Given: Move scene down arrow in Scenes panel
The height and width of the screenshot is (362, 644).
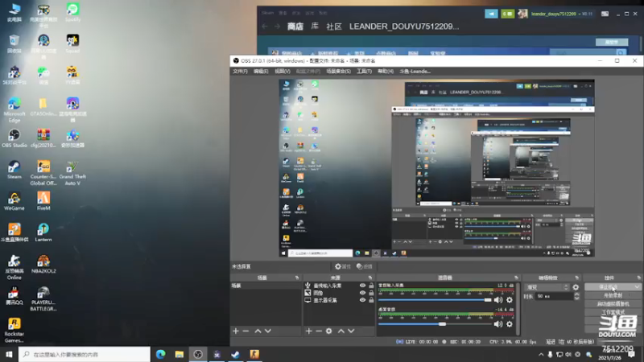Looking at the screenshot, I should (x=268, y=331).
